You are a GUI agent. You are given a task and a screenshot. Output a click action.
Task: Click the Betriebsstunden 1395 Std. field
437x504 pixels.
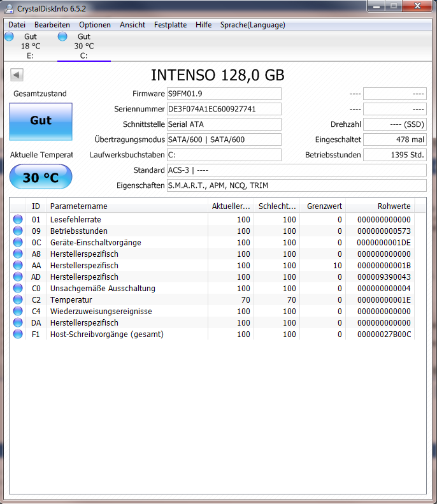[x=395, y=155]
